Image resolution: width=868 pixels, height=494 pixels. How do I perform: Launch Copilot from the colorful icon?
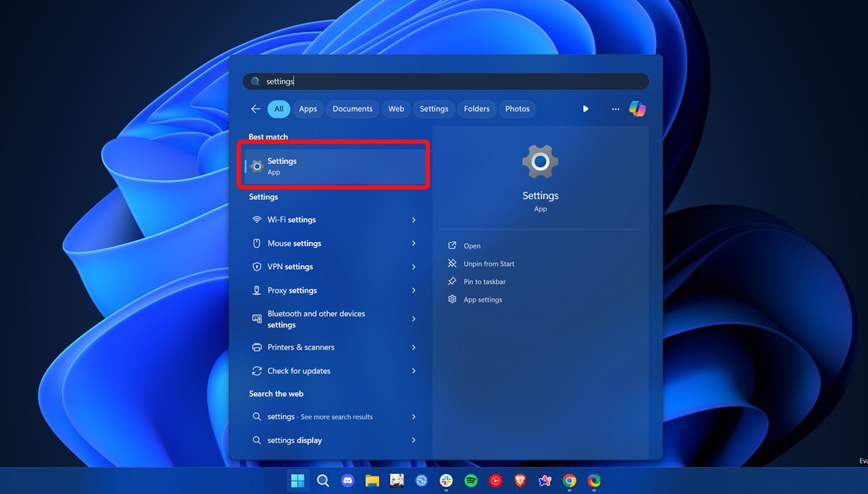(637, 109)
